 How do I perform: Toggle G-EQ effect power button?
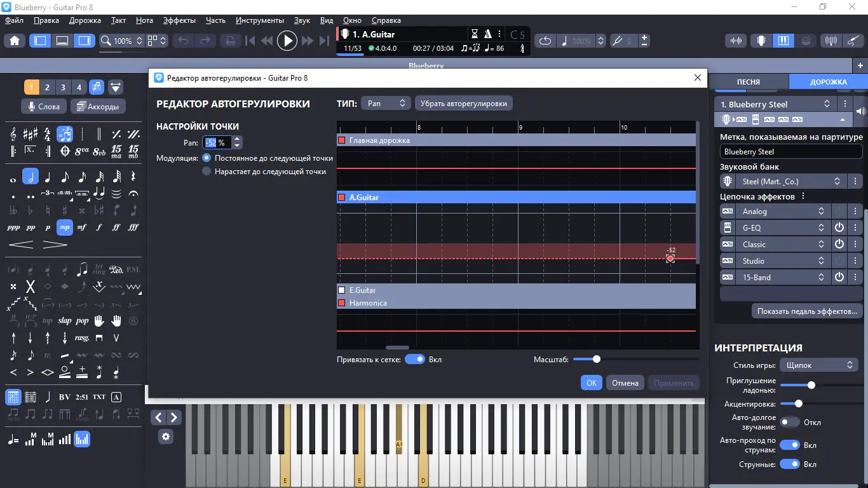[839, 227]
